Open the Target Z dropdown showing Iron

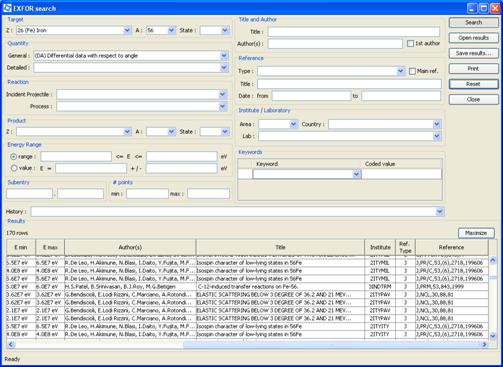point(127,30)
